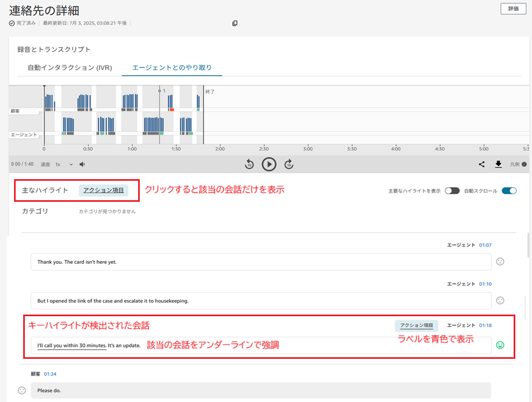Screen dimensions: 532x402
Task: Click sentiment face beside 'Thank you' message
Action: [500, 262]
